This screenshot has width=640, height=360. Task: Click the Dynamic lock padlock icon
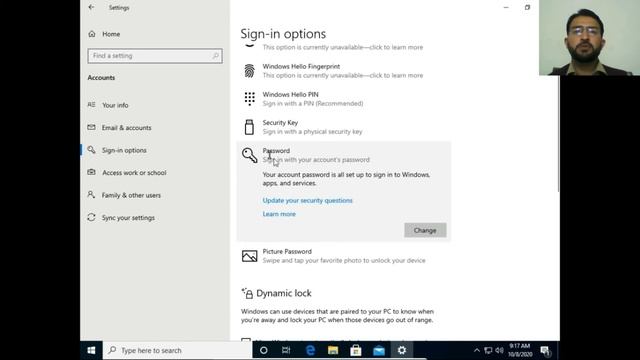(247, 293)
